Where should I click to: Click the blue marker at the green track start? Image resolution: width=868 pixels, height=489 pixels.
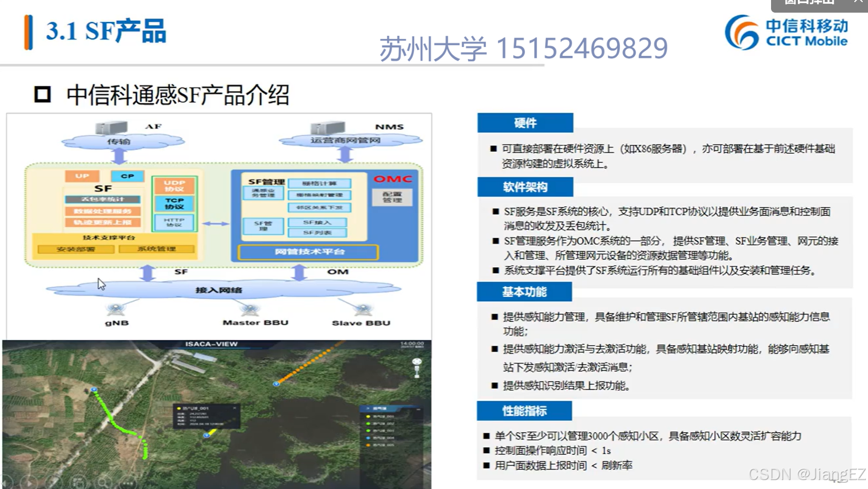(94, 389)
